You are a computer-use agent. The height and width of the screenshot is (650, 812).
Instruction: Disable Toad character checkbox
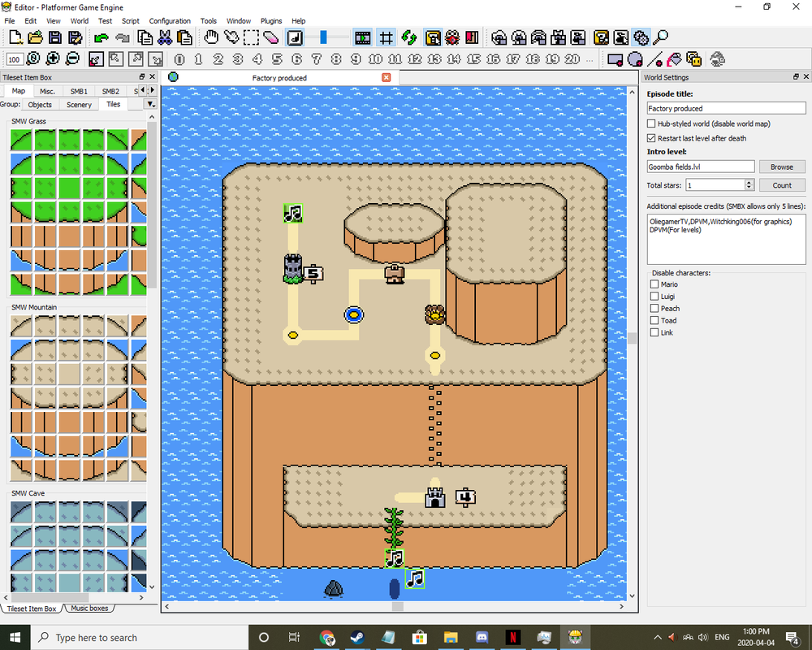654,320
